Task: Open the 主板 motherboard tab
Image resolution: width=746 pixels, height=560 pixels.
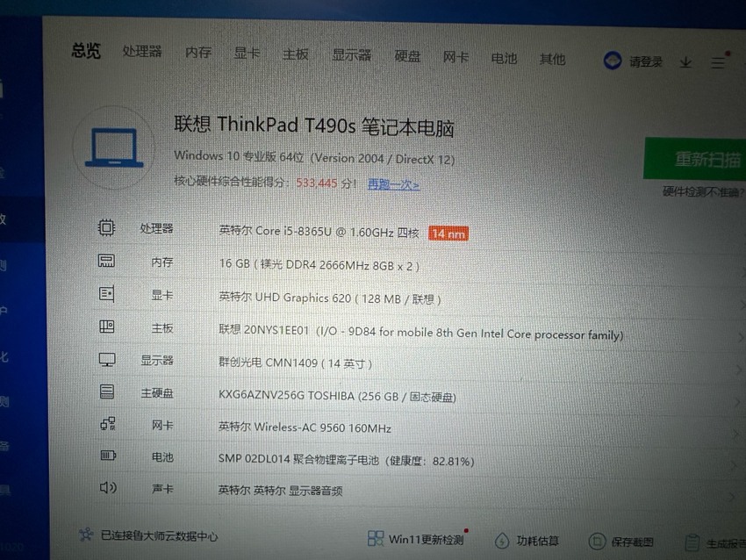Action: (x=296, y=54)
